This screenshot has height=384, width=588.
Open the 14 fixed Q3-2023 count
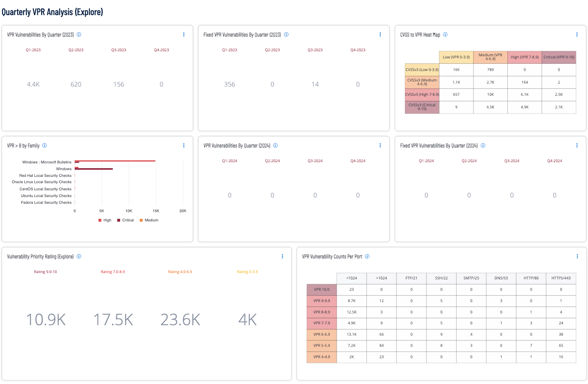click(315, 84)
